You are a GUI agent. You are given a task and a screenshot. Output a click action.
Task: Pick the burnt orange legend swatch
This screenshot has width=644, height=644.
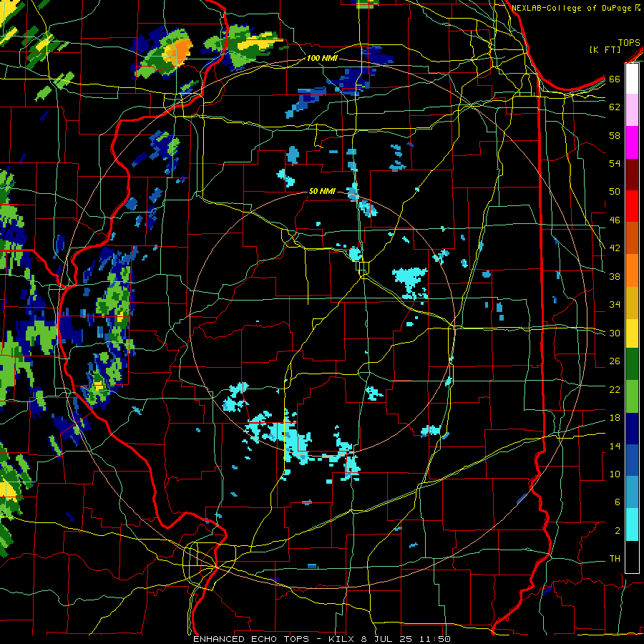click(x=632, y=238)
